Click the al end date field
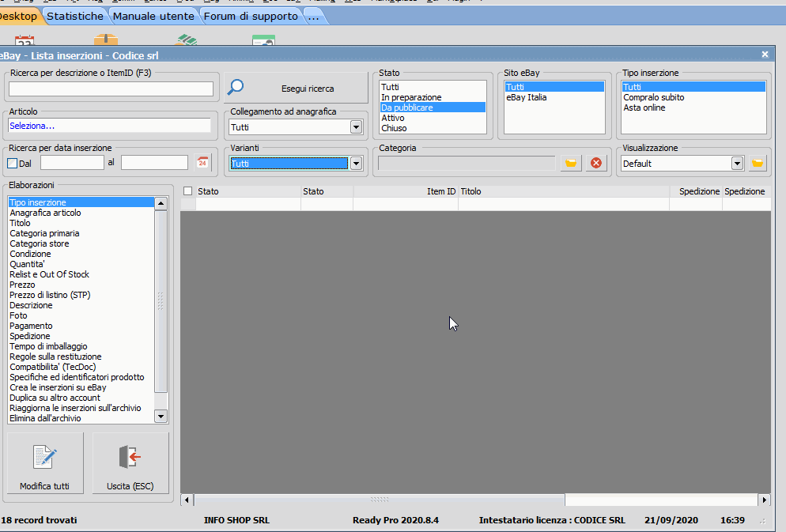The height and width of the screenshot is (532, 786). [154, 163]
